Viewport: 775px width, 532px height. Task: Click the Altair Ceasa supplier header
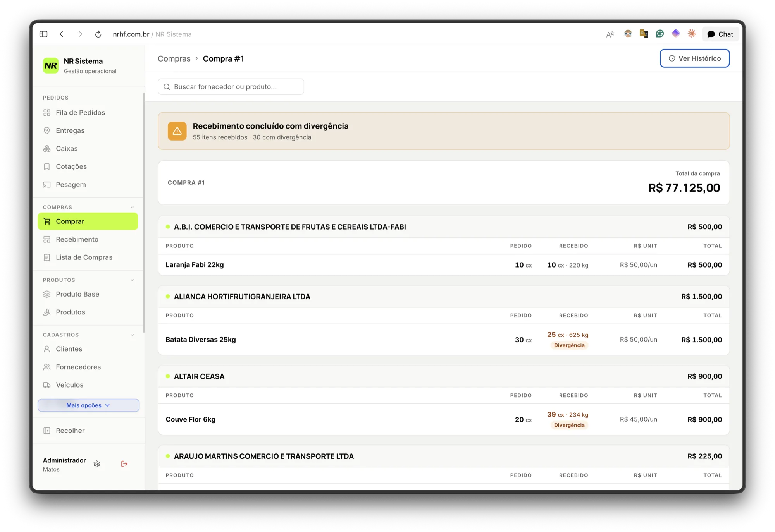point(444,376)
